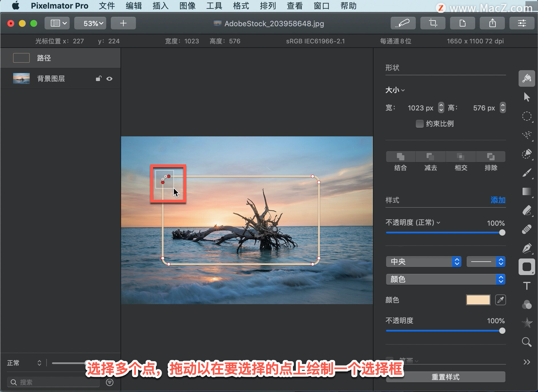Click the style 不透明度 (正常) slider handle
This screenshot has width=538, height=392.
tap(502, 233)
